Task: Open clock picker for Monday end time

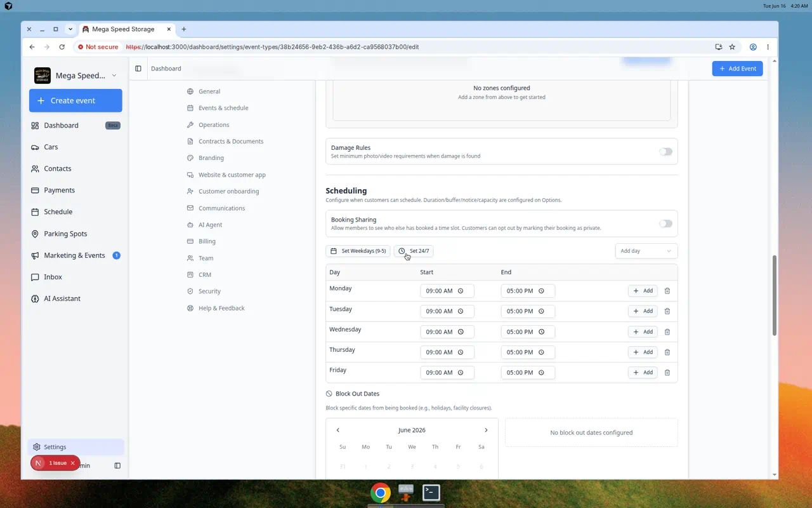Action: (x=541, y=291)
